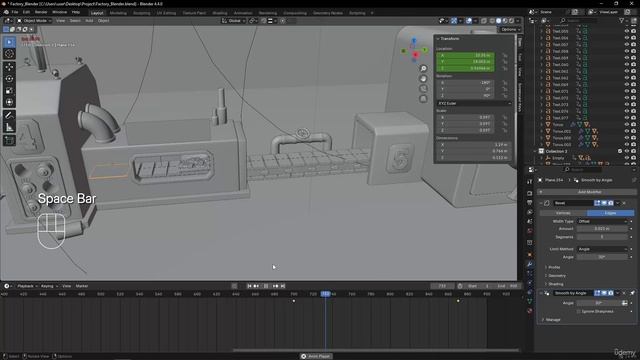
Task: Toggle Smooth by Angle render display icon
Action: 611,293
